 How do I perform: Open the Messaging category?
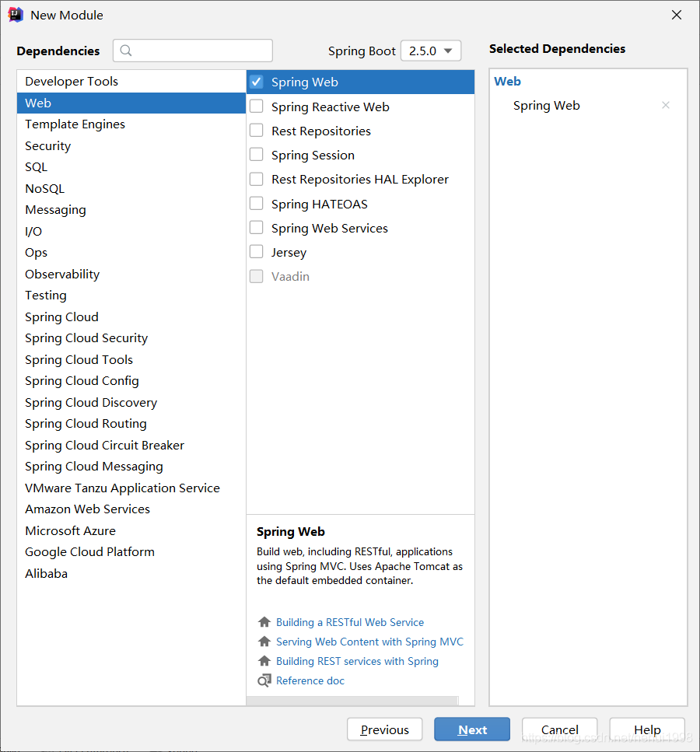(131, 210)
